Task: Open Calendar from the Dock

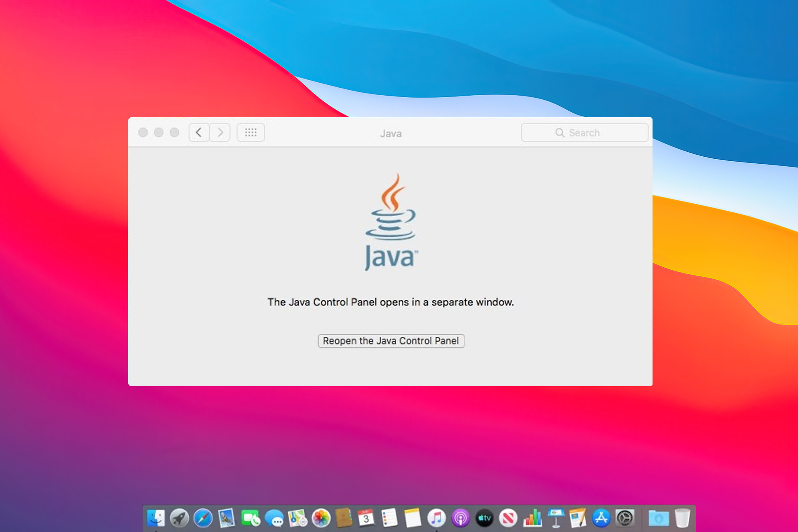Action: point(365,519)
